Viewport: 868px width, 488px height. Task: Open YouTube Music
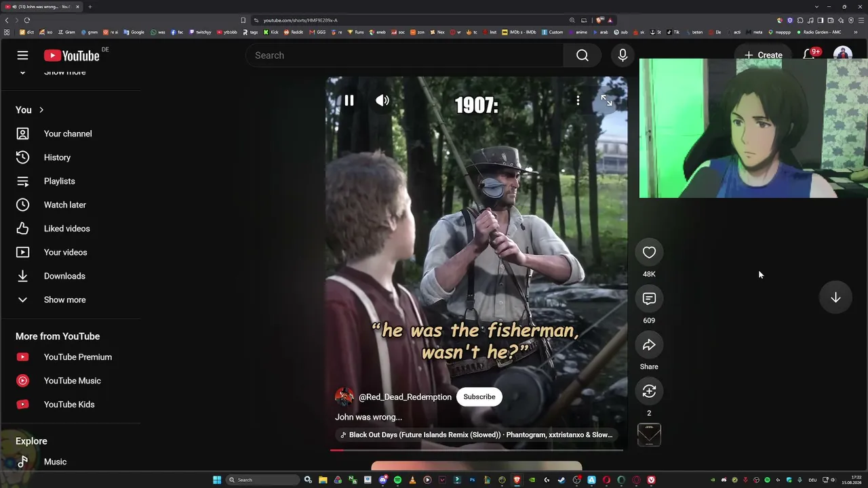71,381
